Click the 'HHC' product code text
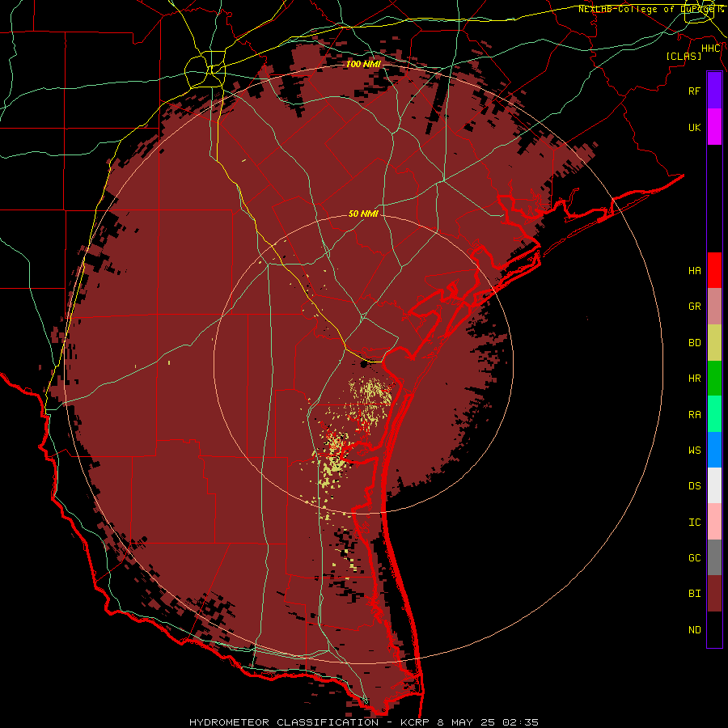Image resolution: width=728 pixels, height=728 pixels. 711,49
